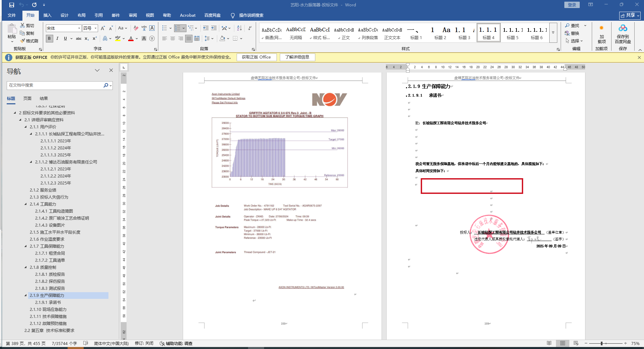Click the 了解详细信息 button
This screenshot has height=349, width=644.
(x=297, y=57)
